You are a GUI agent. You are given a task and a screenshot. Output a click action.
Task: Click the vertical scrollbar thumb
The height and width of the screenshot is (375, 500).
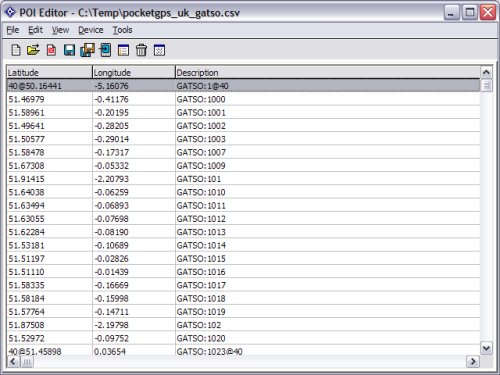[486, 85]
